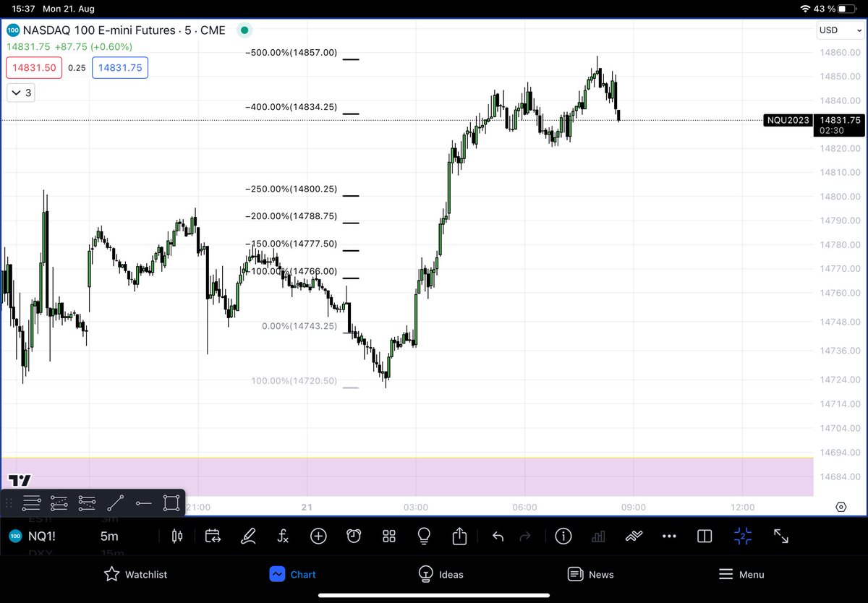Switch to the Chart tab
This screenshot has height=603, width=868.
point(292,574)
